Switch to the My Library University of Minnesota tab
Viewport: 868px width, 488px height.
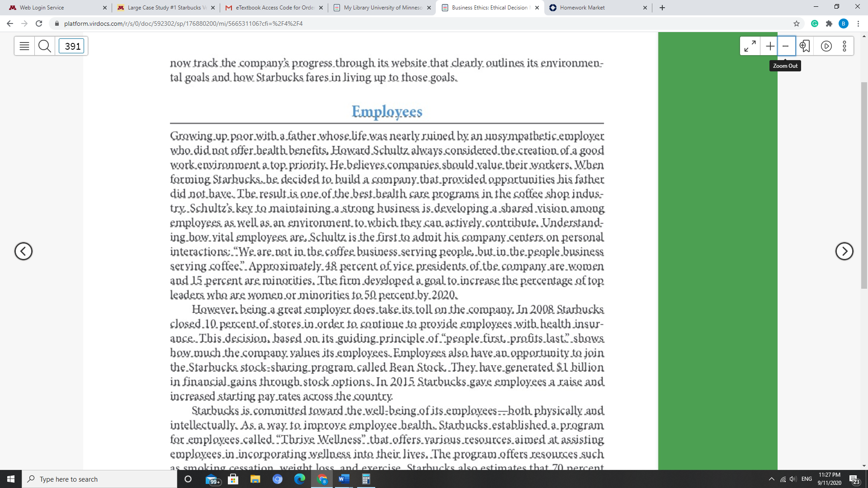tap(382, 8)
